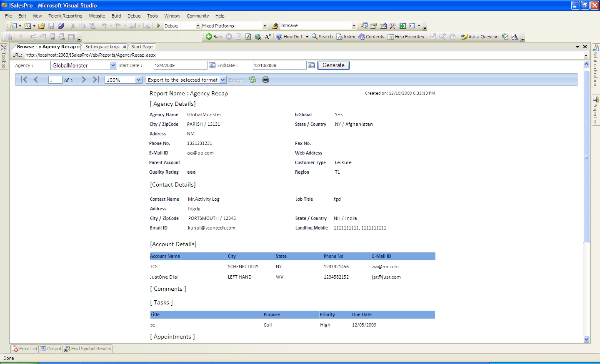Refresh the report using the green arrows icon

[252, 80]
